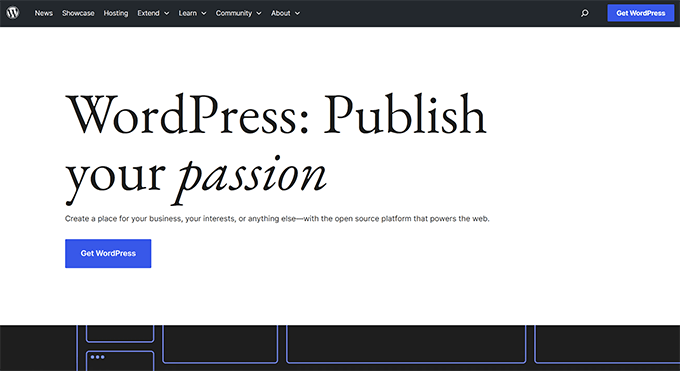Viewport: 680px width, 371px height.
Task: Click the header Get WordPress button
Action: 641,13
